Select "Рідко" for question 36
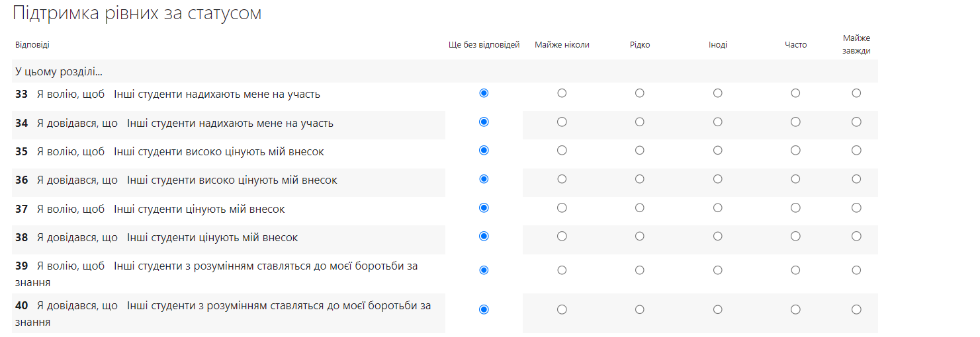Viewport: 980px width, 337px height. pyautogui.click(x=640, y=179)
